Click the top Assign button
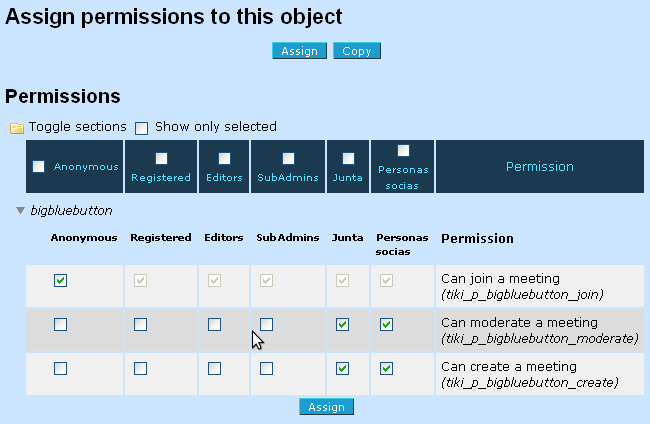The height and width of the screenshot is (424, 650). 299,51
